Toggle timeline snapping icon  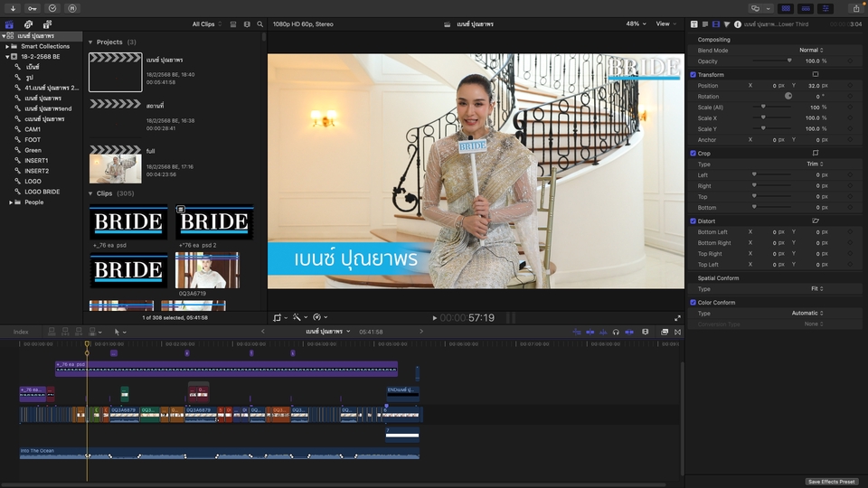(x=629, y=332)
